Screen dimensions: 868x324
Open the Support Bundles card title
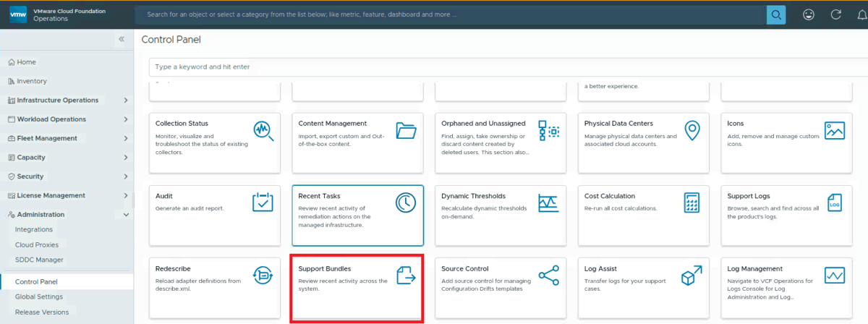[325, 269]
